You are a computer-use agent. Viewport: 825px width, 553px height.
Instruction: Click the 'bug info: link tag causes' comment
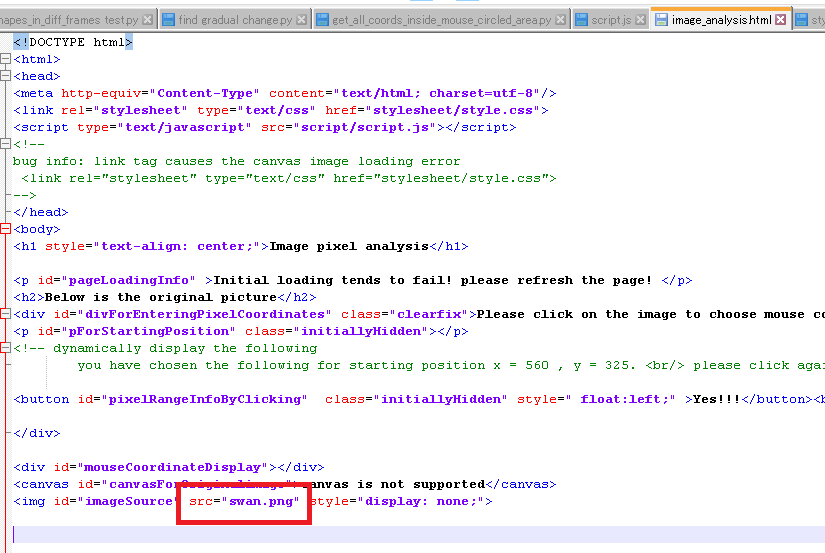pyautogui.click(x=237, y=162)
